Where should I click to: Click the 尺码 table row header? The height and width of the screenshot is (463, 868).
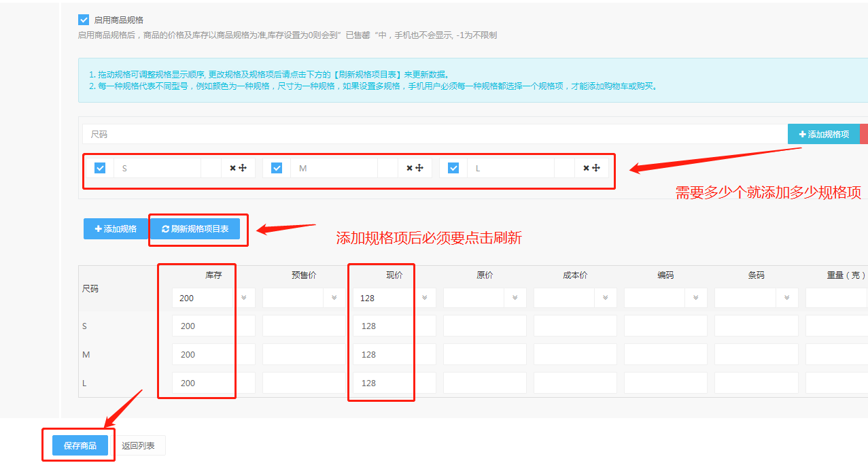tap(90, 288)
